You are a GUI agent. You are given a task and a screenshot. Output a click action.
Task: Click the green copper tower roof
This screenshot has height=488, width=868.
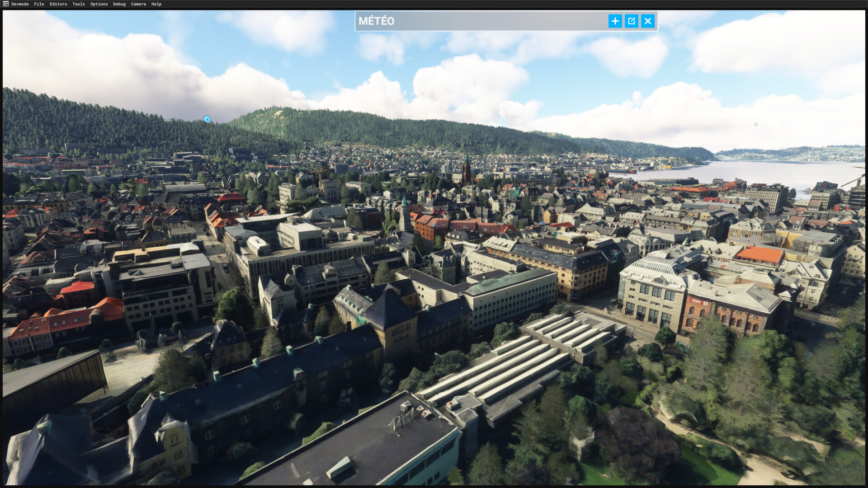click(405, 203)
